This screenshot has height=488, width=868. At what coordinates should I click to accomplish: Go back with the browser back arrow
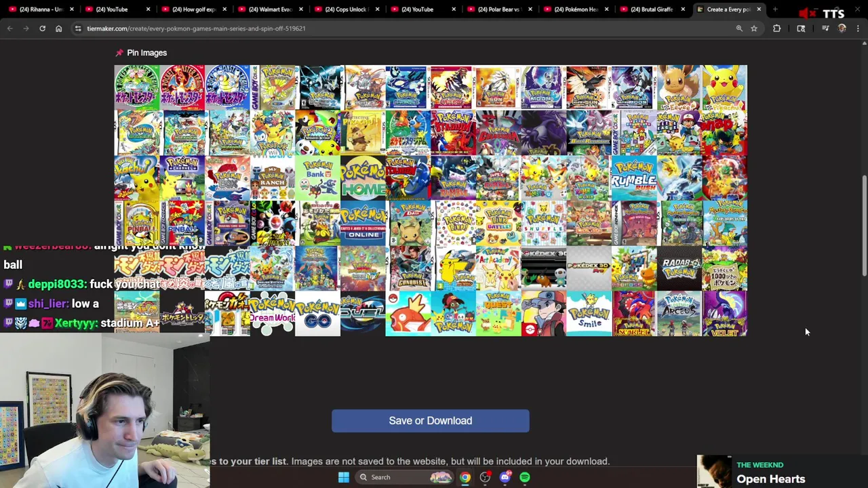click(9, 28)
